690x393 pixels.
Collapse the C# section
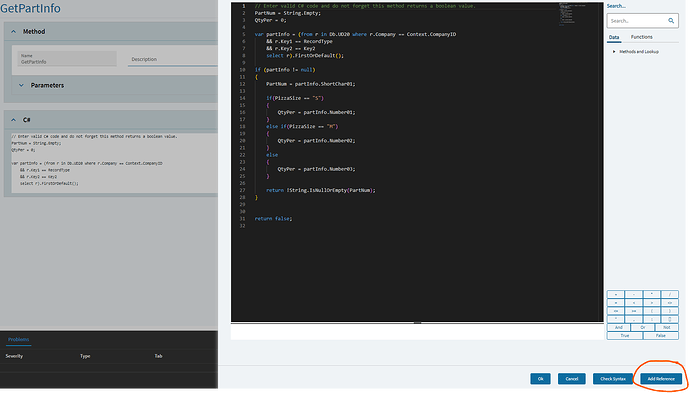pos(13,120)
